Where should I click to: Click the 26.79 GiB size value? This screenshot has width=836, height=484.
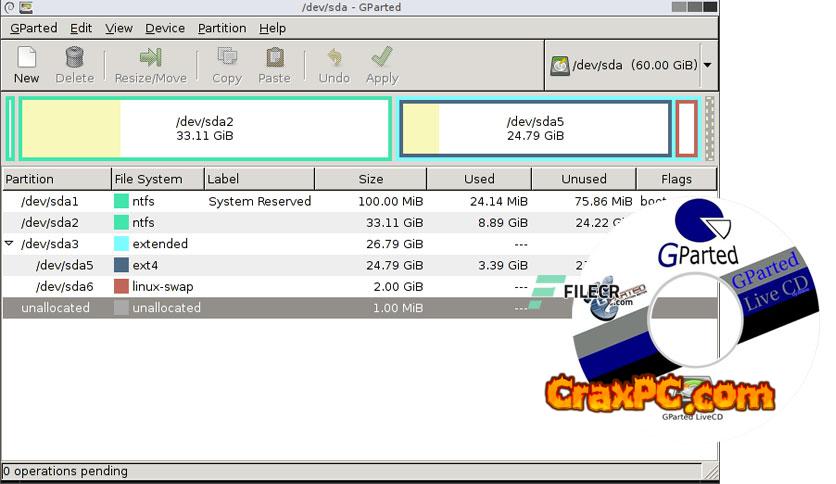coord(395,244)
